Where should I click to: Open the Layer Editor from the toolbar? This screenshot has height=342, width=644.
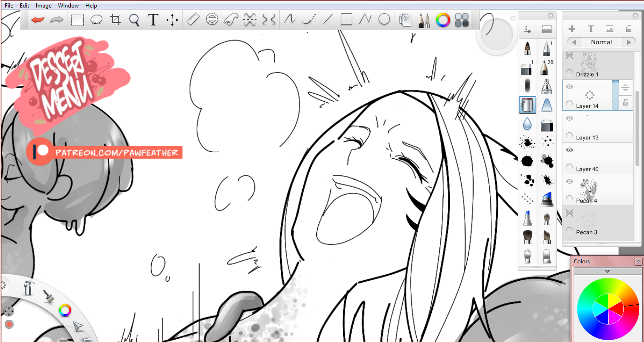[405, 20]
